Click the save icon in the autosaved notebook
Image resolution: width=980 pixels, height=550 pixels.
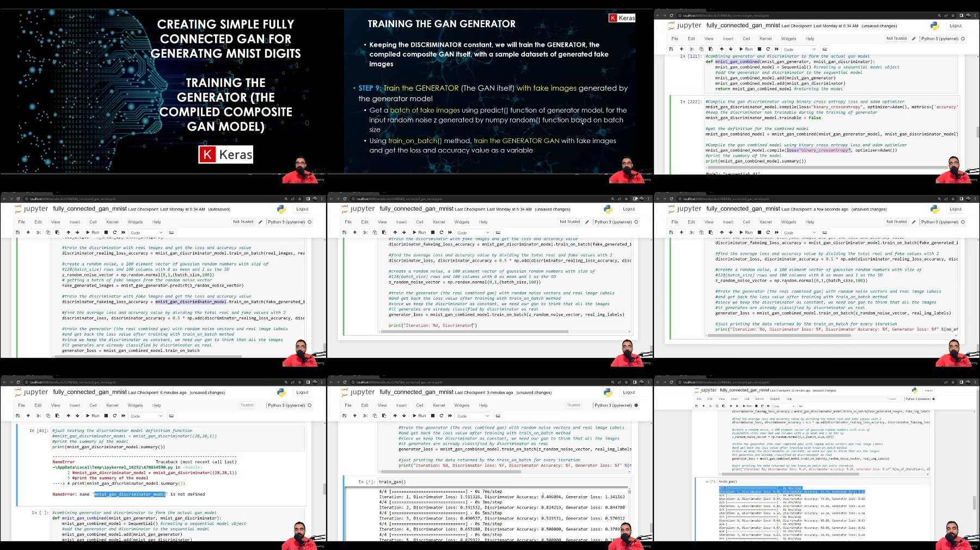point(18,232)
